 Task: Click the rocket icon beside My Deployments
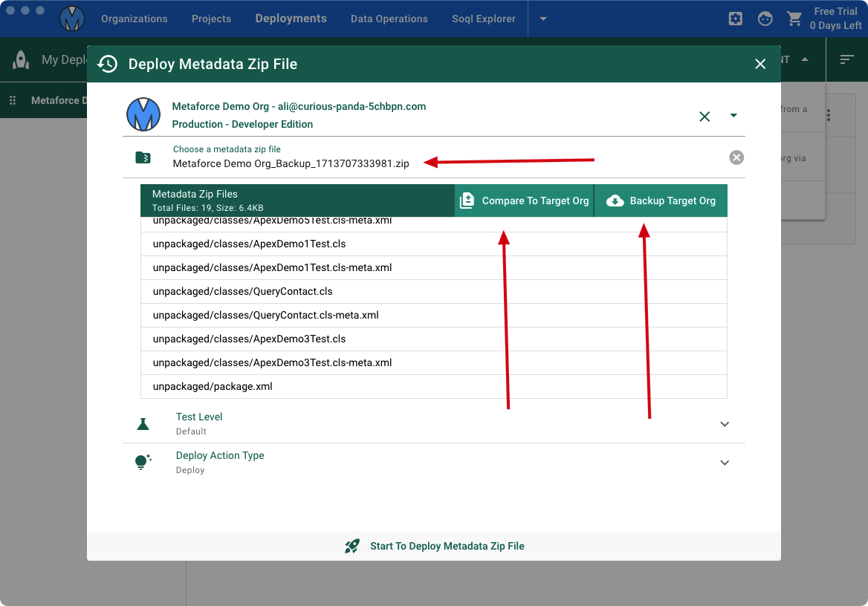coord(21,59)
